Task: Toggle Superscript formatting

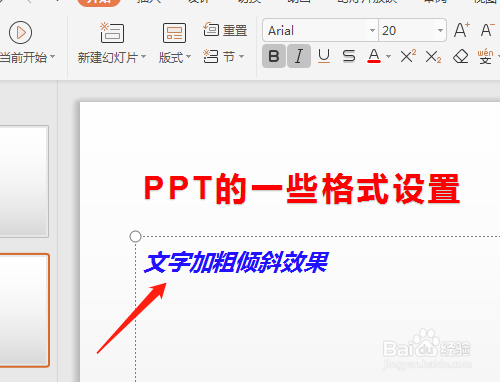Action: click(408, 56)
